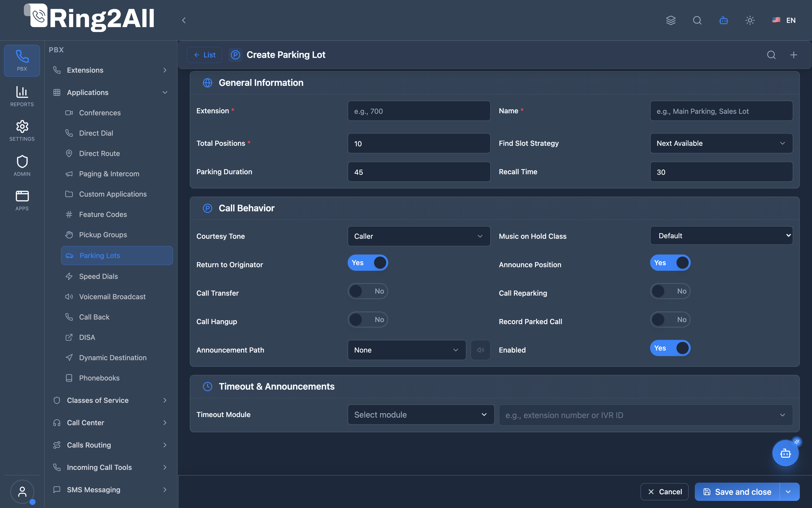812x508 pixels.
Task: Click the layers stack icon in top bar
Action: [671, 21]
